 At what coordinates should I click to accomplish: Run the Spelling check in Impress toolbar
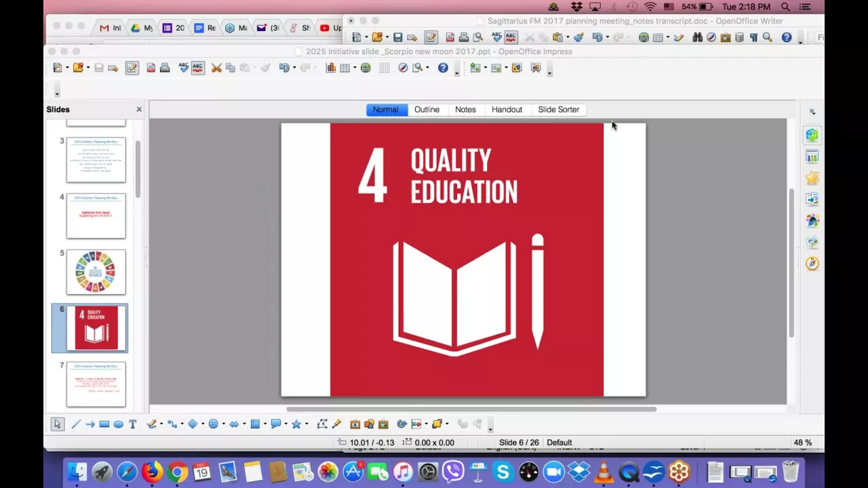(183, 68)
